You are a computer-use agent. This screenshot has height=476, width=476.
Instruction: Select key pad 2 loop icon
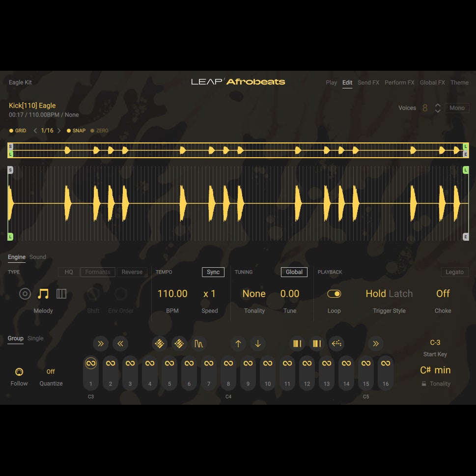tap(111, 363)
